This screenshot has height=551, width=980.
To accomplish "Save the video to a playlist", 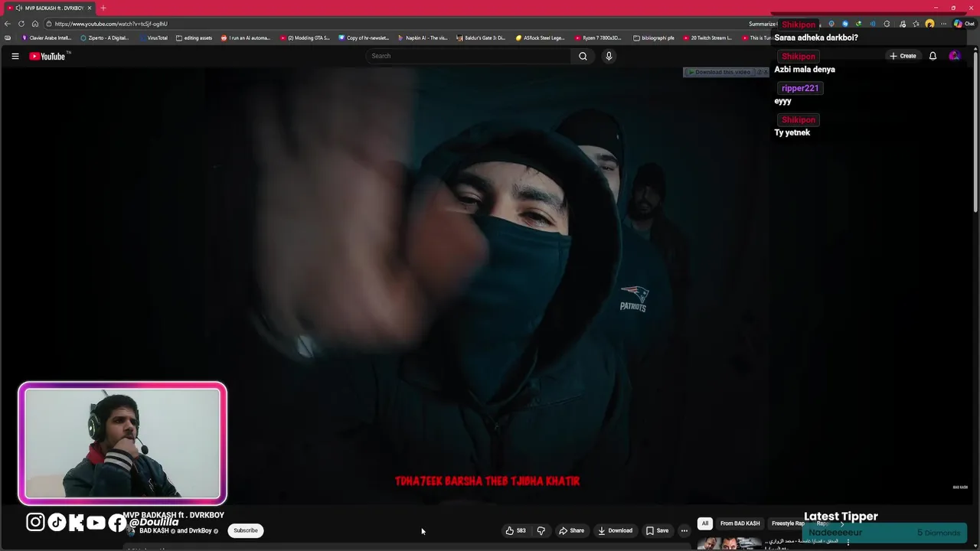I will pyautogui.click(x=657, y=530).
